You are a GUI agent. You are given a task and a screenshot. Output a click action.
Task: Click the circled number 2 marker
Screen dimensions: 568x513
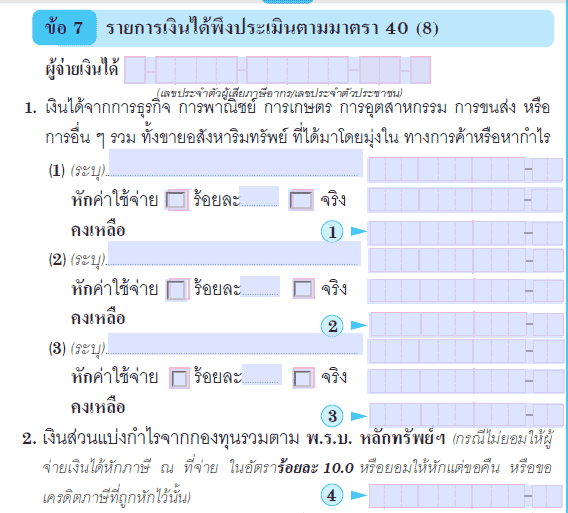click(x=332, y=326)
